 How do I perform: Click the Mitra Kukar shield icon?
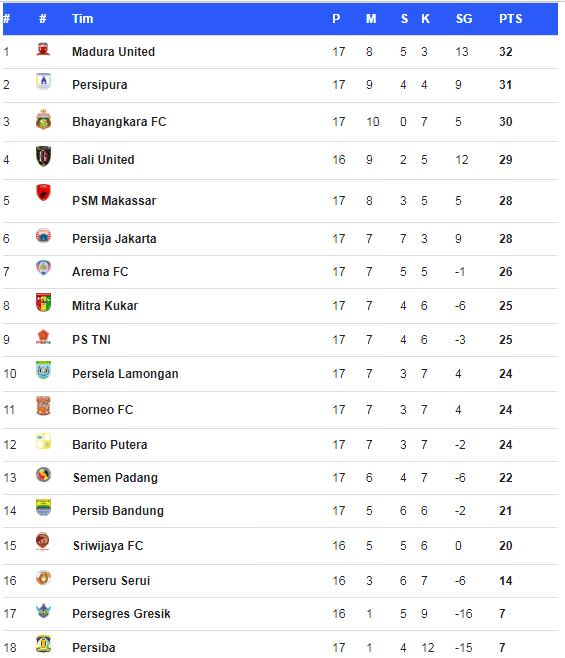click(x=43, y=303)
